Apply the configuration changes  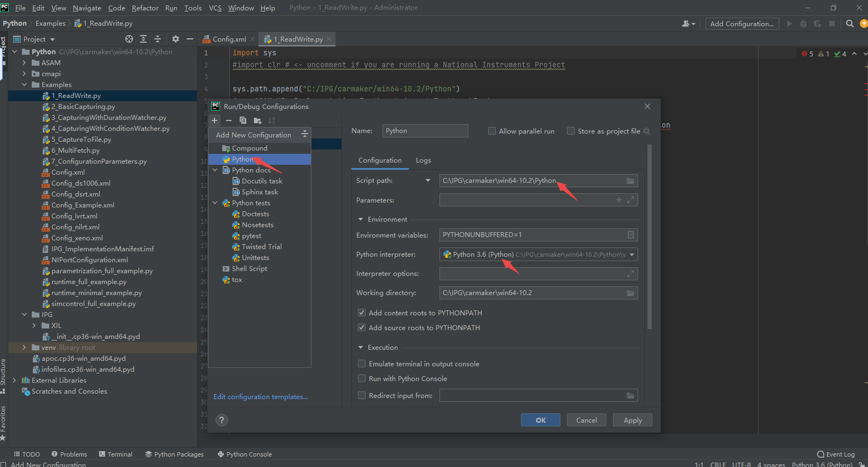pyautogui.click(x=633, y=420)
